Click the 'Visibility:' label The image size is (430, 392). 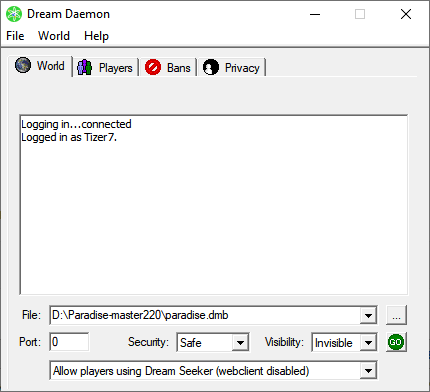pyautogui.click(x=284, y=342)
